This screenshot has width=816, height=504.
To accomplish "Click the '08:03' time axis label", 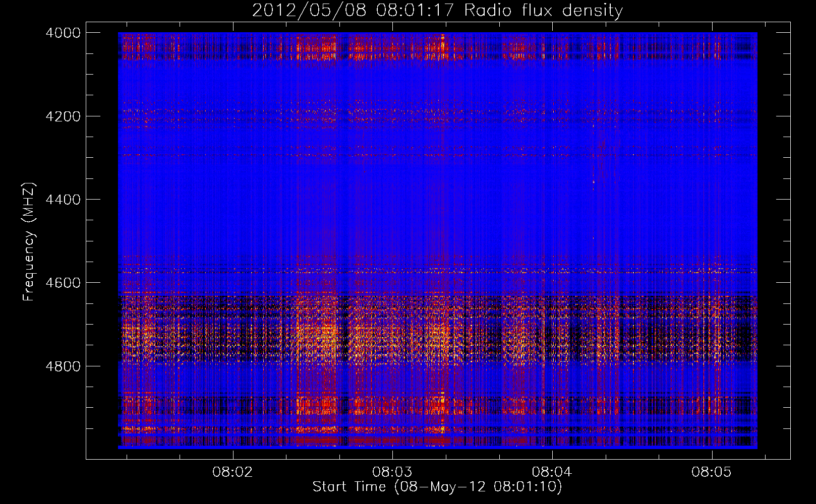I will (x=392, y=472).
